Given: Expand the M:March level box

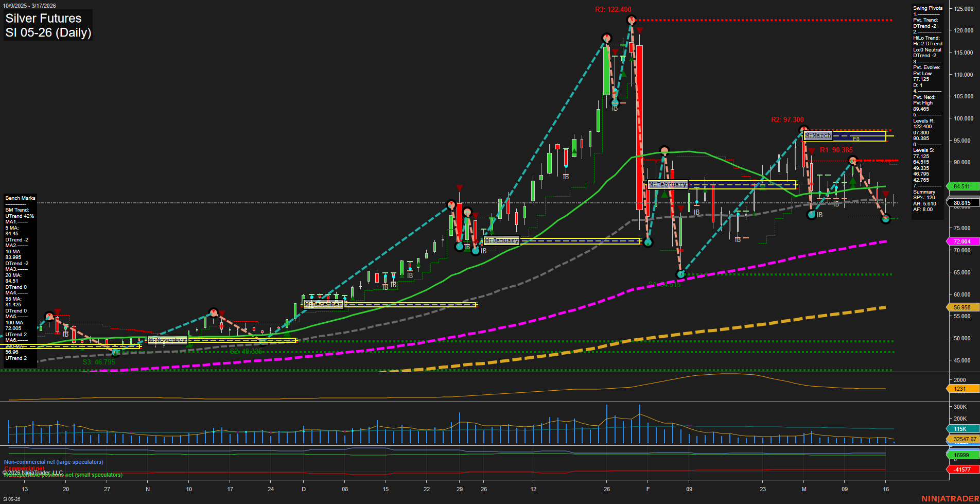Looking at the screenshot, I should pos(818,135).
